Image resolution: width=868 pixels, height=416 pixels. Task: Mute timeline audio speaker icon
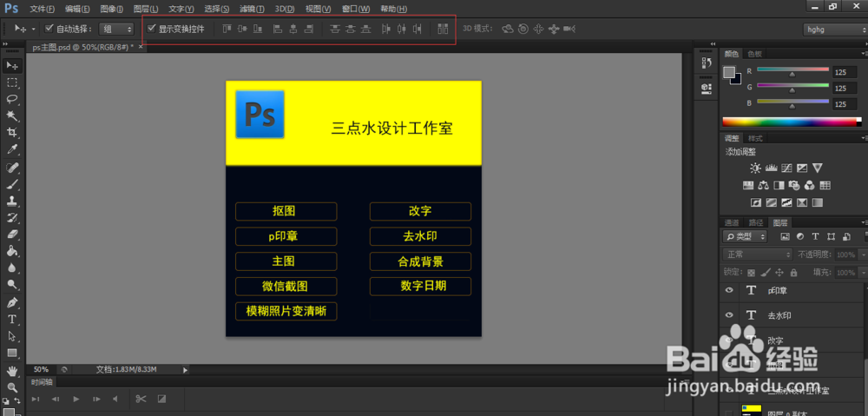click(x=115, y=399)
